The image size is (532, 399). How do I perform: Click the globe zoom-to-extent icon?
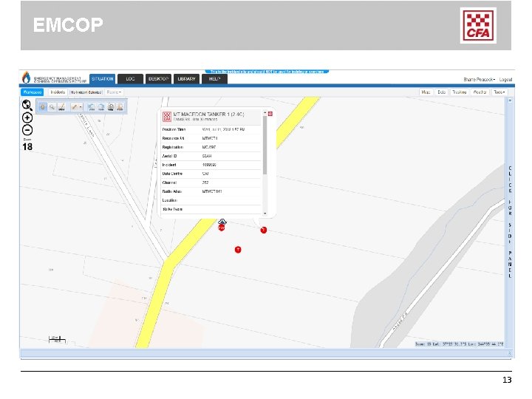[x=27, y=105]
